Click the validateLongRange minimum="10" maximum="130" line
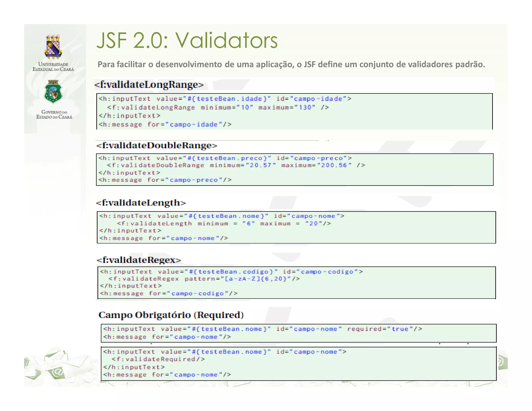This screenshot has height=411, width=532. click(x=218, y=107)
